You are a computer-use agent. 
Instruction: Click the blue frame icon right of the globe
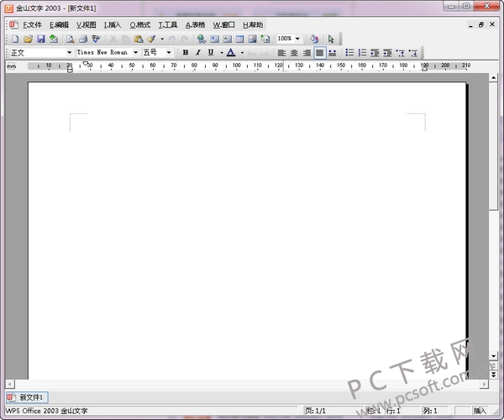(214, 39)
